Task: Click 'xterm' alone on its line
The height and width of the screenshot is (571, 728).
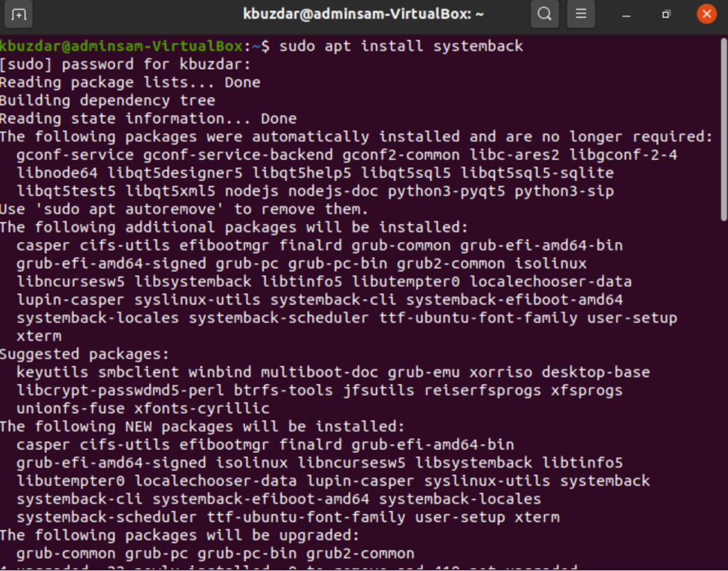Action: (39, 336)
